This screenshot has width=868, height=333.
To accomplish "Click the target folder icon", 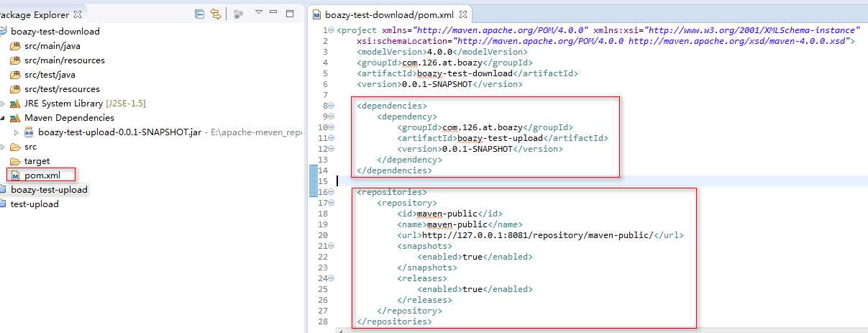I will 15,160.
